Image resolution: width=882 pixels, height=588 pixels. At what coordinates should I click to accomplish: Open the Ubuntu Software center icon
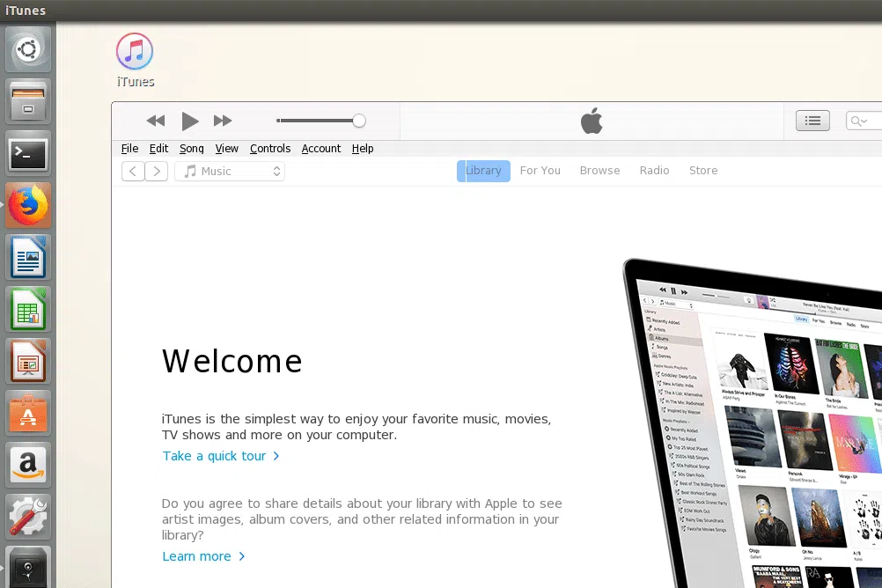[29, 414]
